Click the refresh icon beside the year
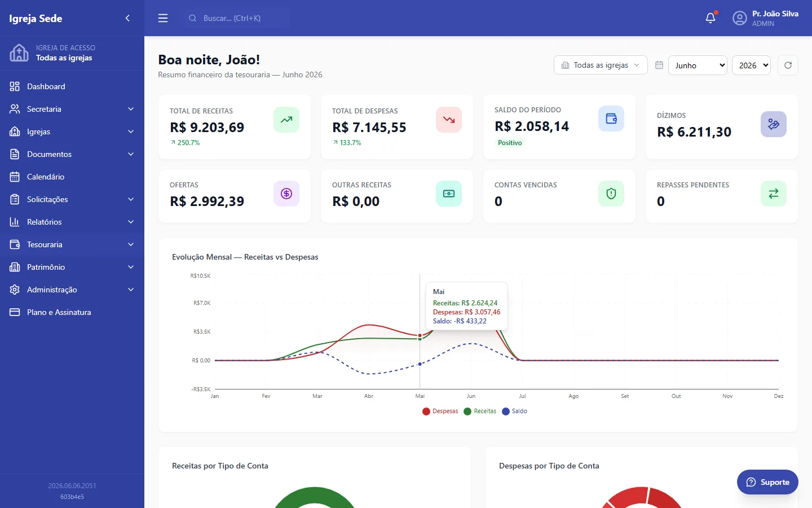The height and width of the screenshot is (508, 812). click(788, 65)
